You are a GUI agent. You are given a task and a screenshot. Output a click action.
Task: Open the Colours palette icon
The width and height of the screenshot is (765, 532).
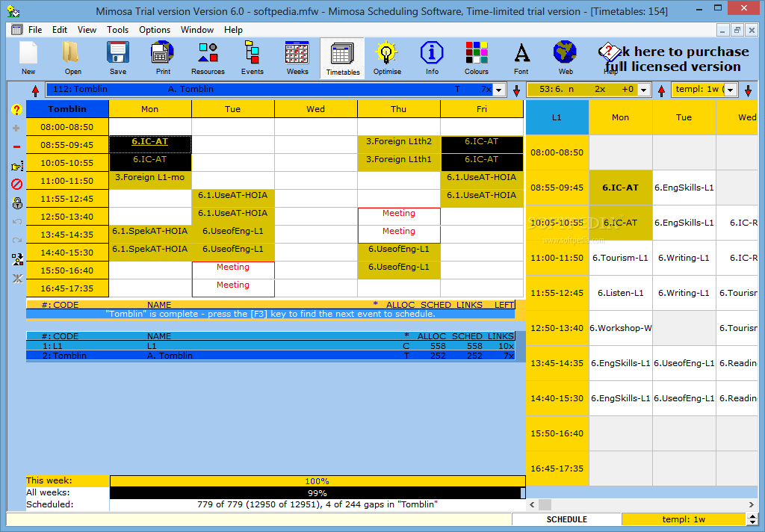coord(477,58)
